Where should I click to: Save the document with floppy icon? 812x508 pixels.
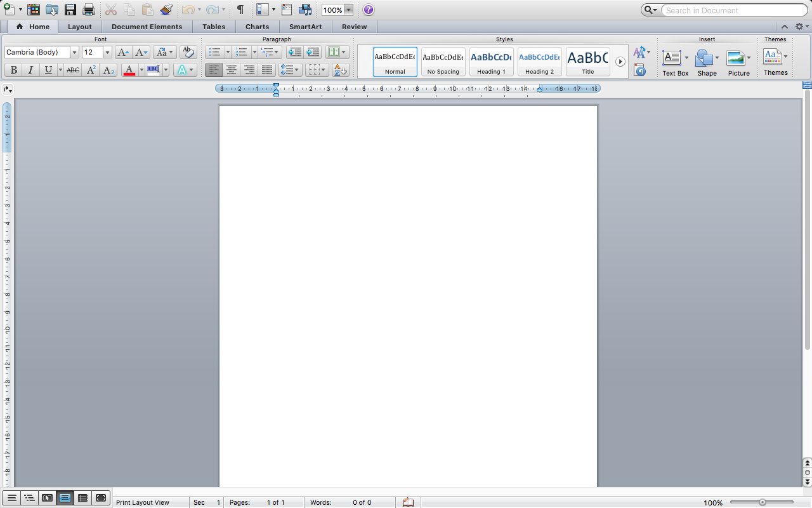70,10
